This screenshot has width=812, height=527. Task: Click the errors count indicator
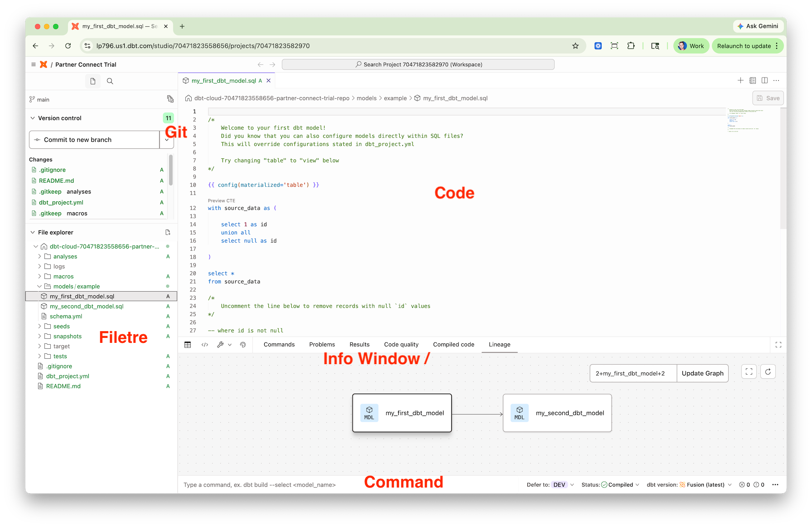[744, 485]
